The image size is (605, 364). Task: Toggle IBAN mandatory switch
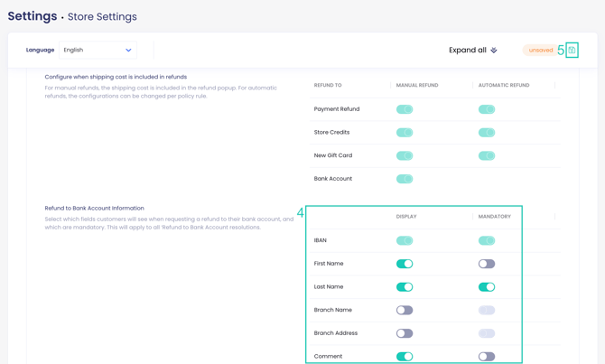click(x=487, y=240)
